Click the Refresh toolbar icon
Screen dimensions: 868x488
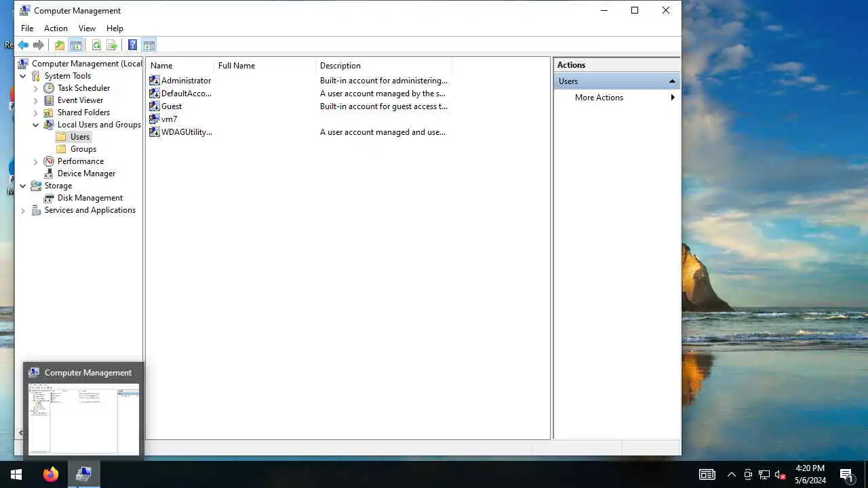tap(96, 45)
